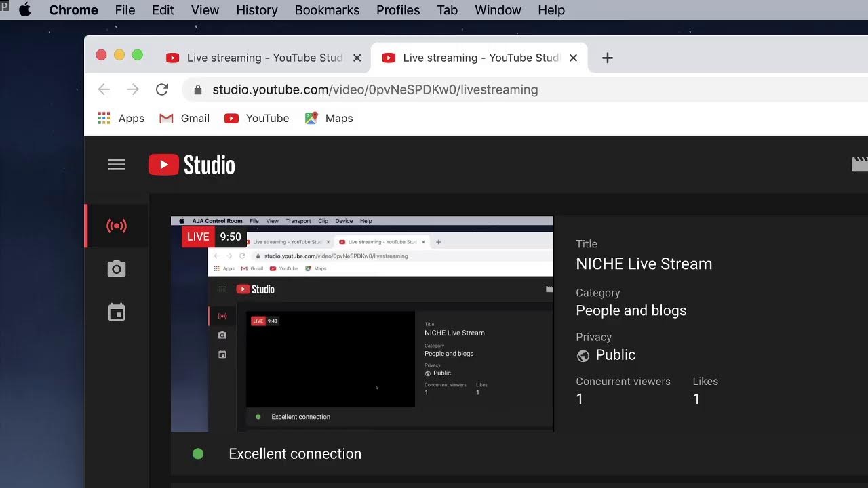Open the Edit menu
Image resolution: width=868 pixels, height=488 pixels.
(163, 10)
